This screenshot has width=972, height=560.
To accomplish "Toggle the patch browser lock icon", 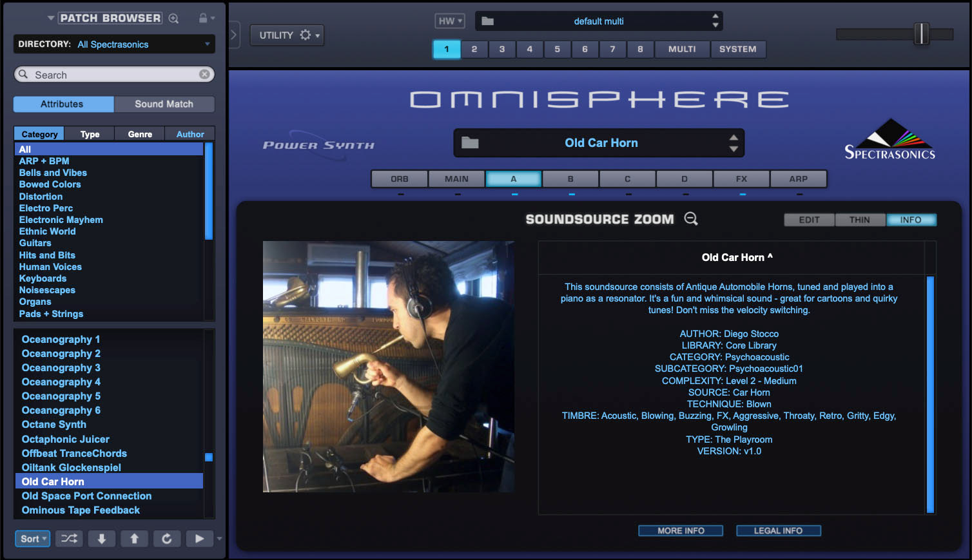I will 203,18.
